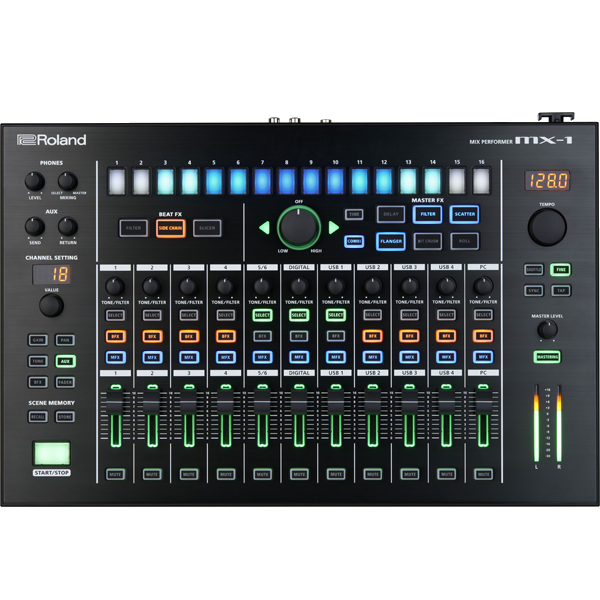Click the AUX SEND knob
600x600 pixels.
(35, 227)
